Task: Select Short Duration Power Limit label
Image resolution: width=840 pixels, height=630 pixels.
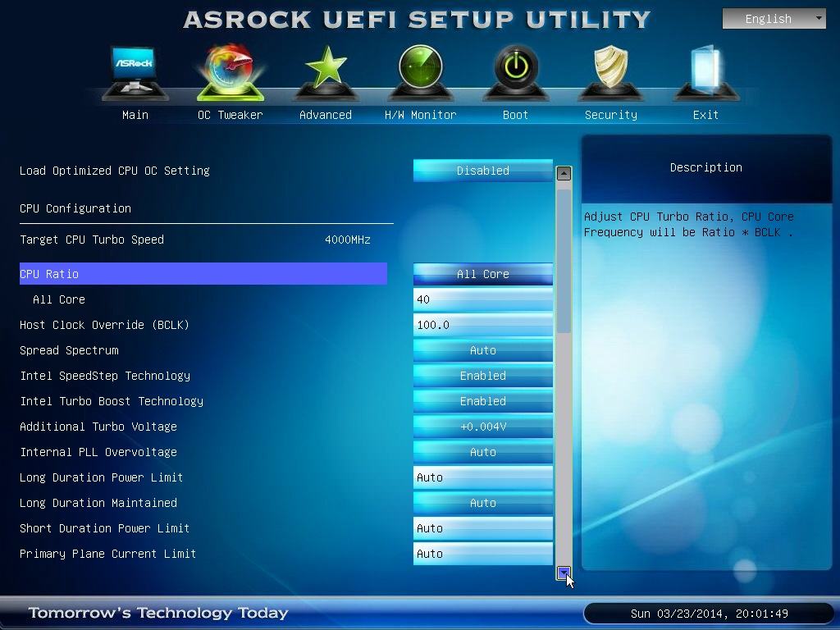Action: pos(104,528)
